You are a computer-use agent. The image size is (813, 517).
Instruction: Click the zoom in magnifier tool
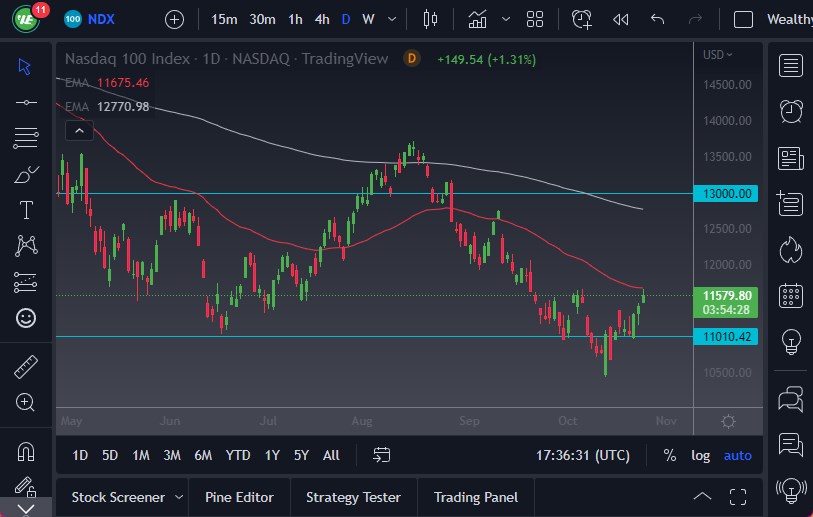(25, 402)
